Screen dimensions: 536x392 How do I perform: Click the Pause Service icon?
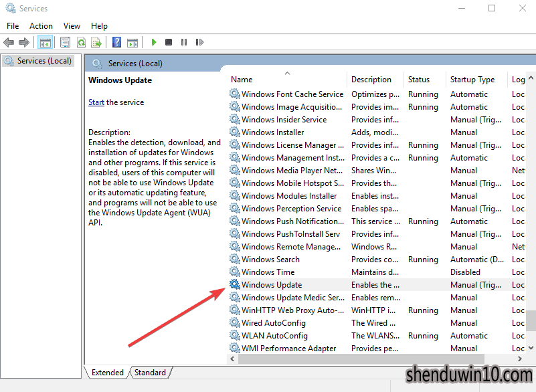tap(184, 42)
